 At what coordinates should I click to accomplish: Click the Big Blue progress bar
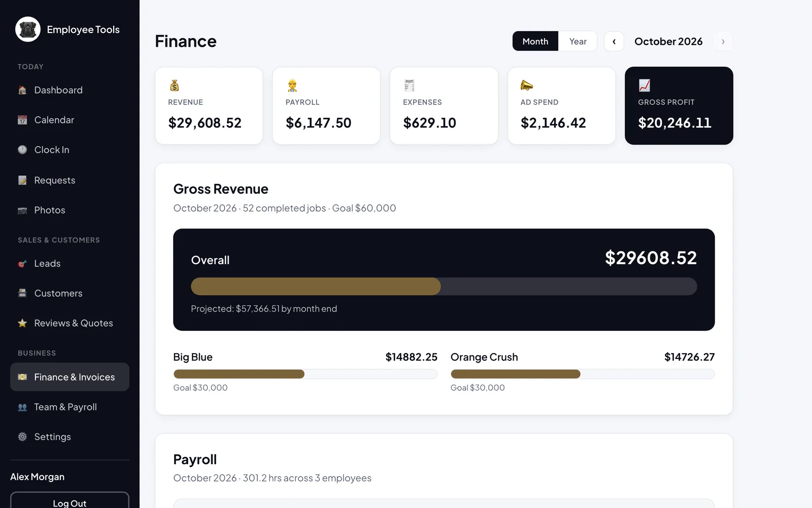click(x=306, y=374)
